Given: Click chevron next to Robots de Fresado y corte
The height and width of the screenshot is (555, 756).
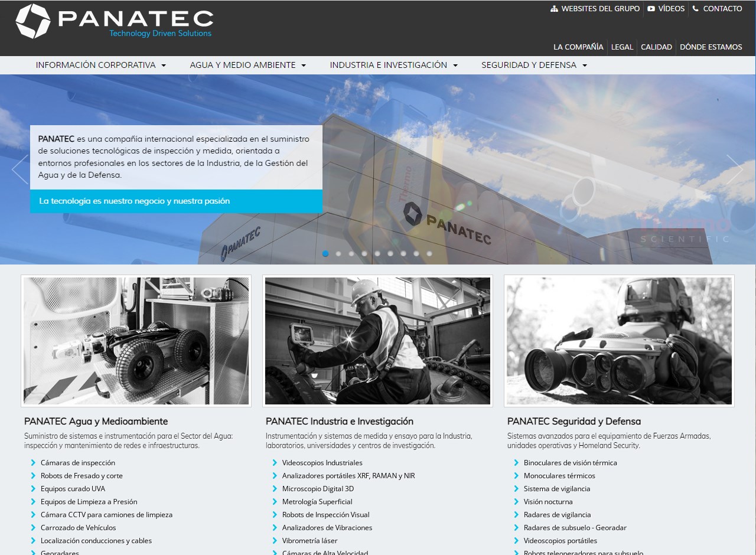Looking at the screenshot, I should coord(34,476).
